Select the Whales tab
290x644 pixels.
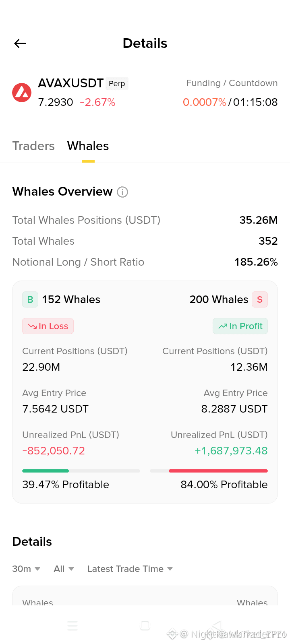[x=88, y=146]
